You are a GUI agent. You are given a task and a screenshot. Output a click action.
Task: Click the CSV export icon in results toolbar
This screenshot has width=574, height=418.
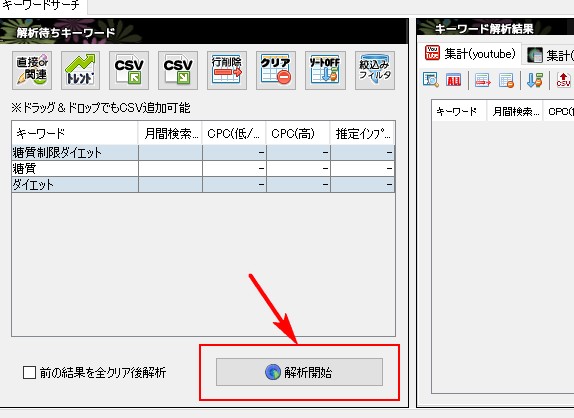point(563,79)
